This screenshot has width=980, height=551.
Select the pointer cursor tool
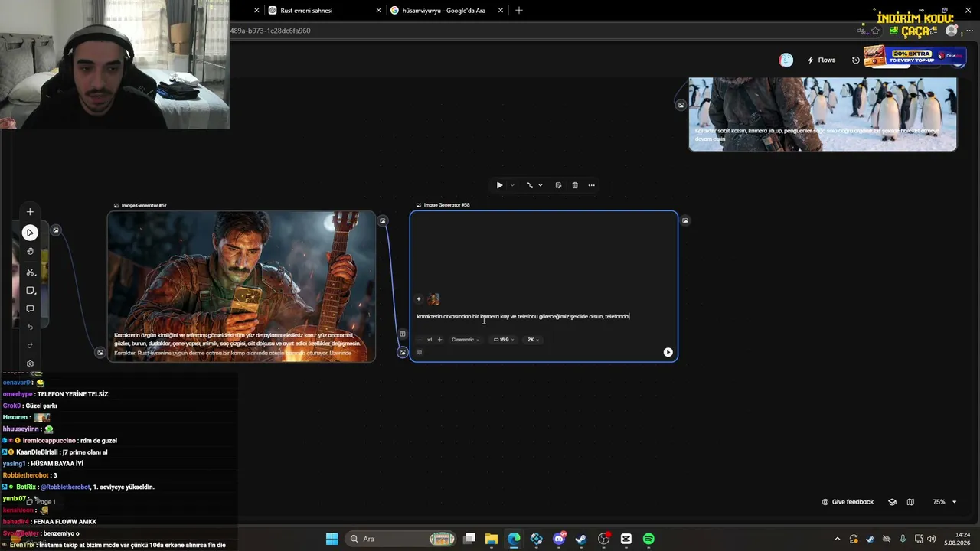click(x=30, y=233)
